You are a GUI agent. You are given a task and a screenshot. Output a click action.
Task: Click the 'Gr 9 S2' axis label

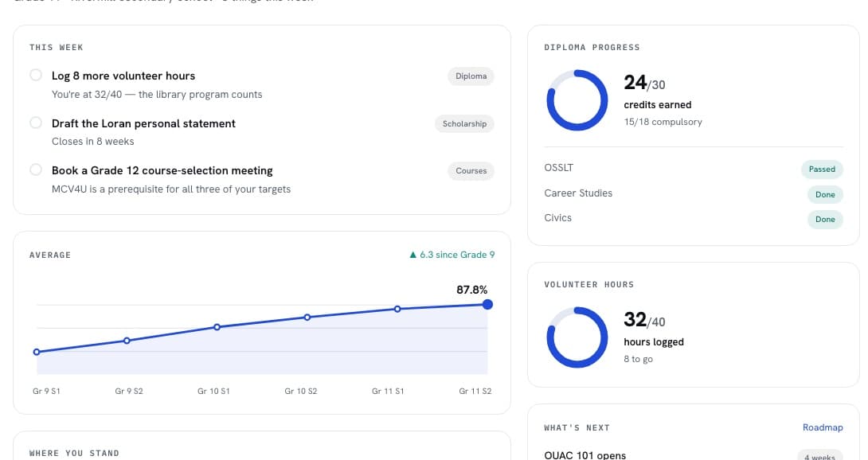[129, 391]
